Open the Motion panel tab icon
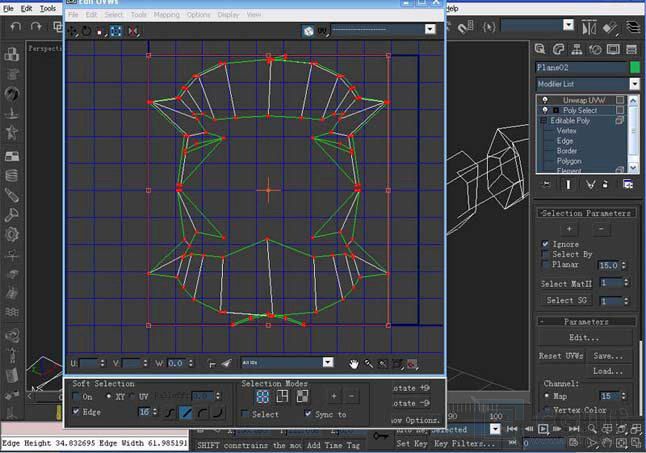 pos(595,49)
